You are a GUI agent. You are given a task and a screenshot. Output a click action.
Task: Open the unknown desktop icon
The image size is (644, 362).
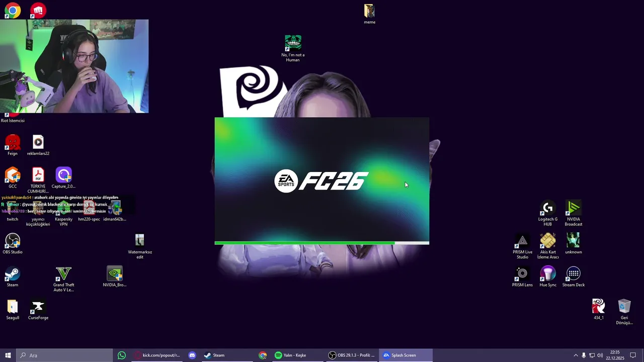573,244
